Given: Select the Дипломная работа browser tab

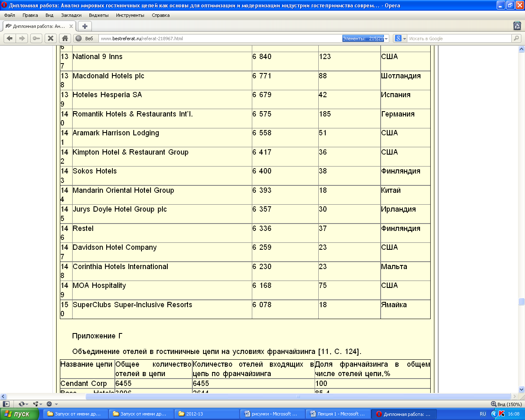Looking at the screenshot, I should [39, 26].
